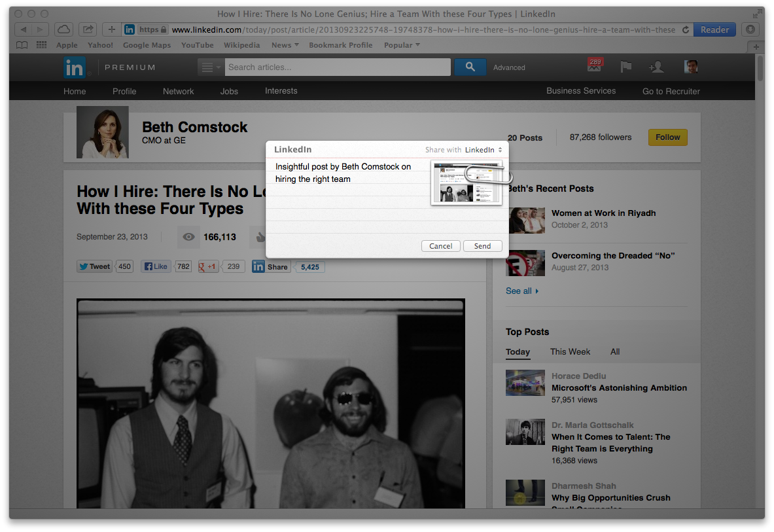See all of Beth's recent posts

(x=521, y=291)
